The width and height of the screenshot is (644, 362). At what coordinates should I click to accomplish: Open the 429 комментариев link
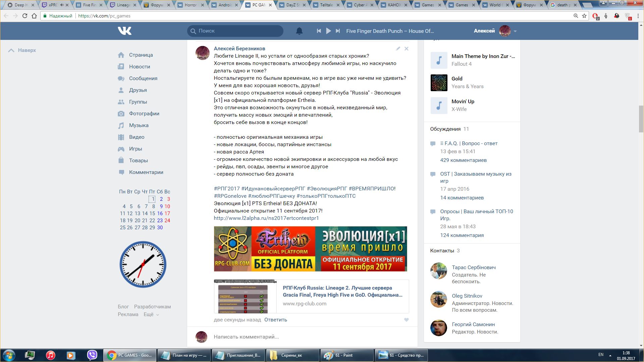click(464, 160)
